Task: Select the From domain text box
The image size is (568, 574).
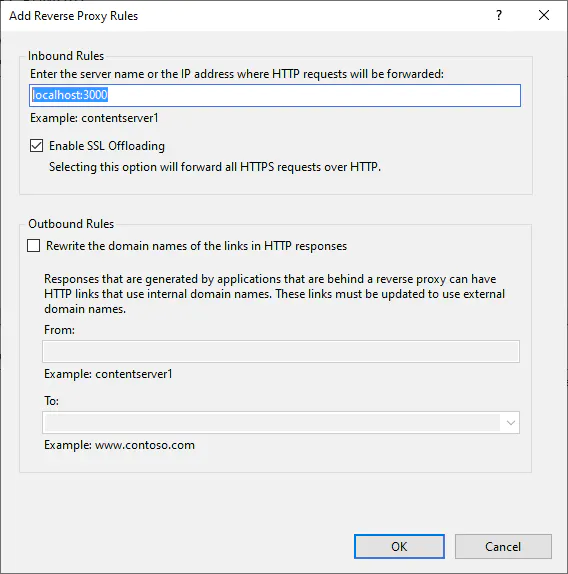Action: pyautogui.click(x=281, y=351)
